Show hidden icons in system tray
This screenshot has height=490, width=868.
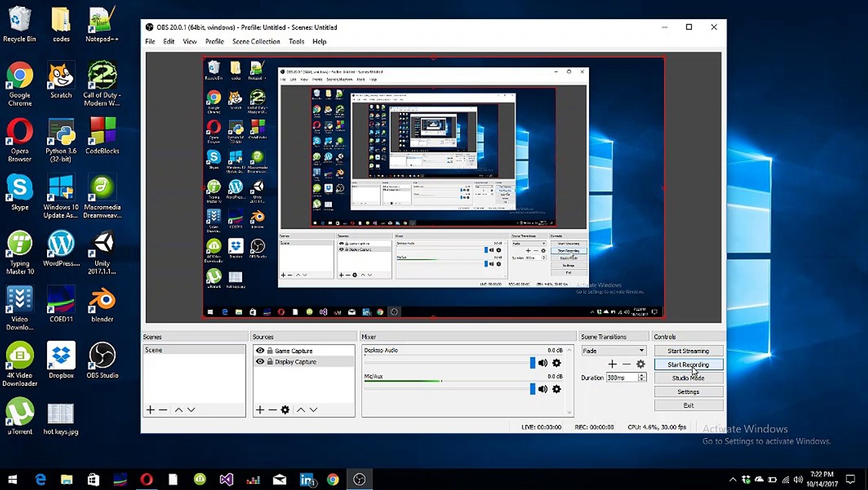tap(733, 480)
